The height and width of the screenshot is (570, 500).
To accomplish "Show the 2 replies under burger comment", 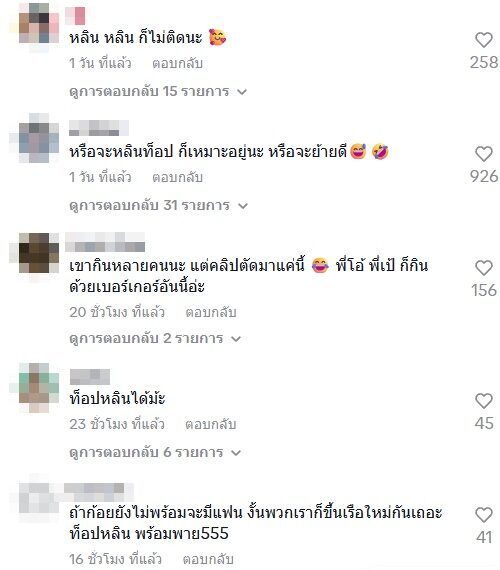I will click(155, 338).
